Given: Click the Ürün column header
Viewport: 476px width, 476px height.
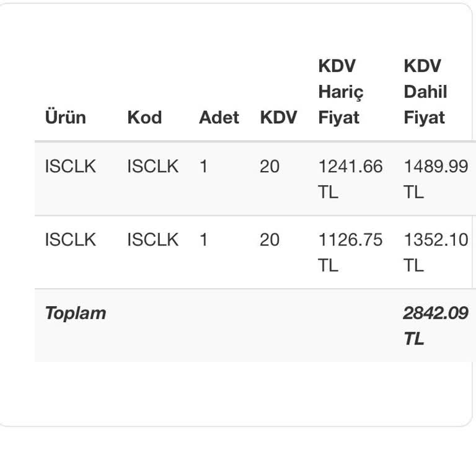Looking at the screenshot, I should [65, 117].
